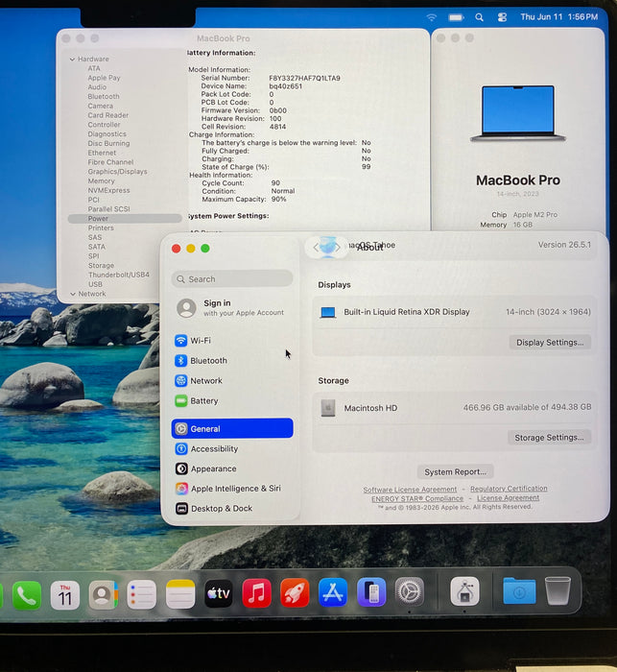
Task: Launch Music from the Dock
Action: [256, 593]
